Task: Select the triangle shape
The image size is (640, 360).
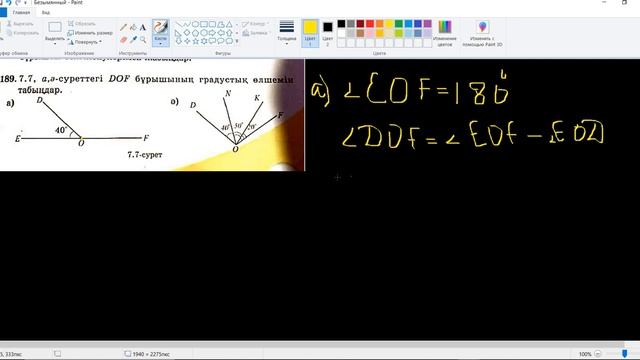Action: pyautogui.click(x=229, y=24)
